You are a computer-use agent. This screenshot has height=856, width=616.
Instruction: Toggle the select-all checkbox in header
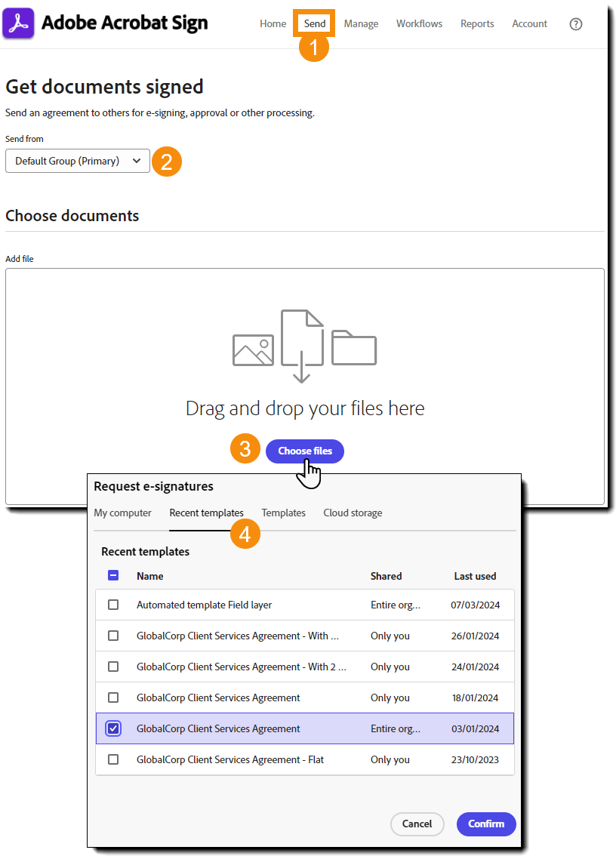pyautogui.click(x=113, y=575)
